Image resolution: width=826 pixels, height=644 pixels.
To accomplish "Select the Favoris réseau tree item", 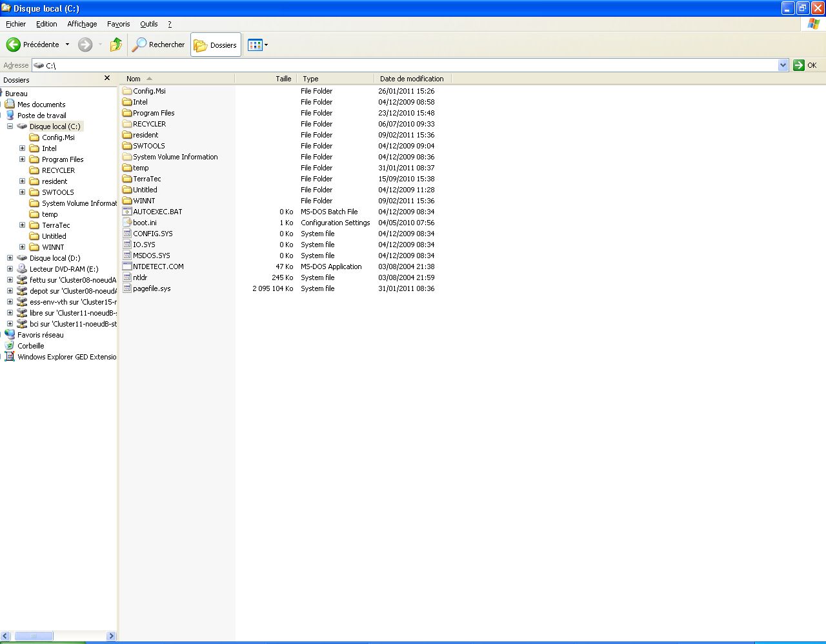I will click(41, 335).
